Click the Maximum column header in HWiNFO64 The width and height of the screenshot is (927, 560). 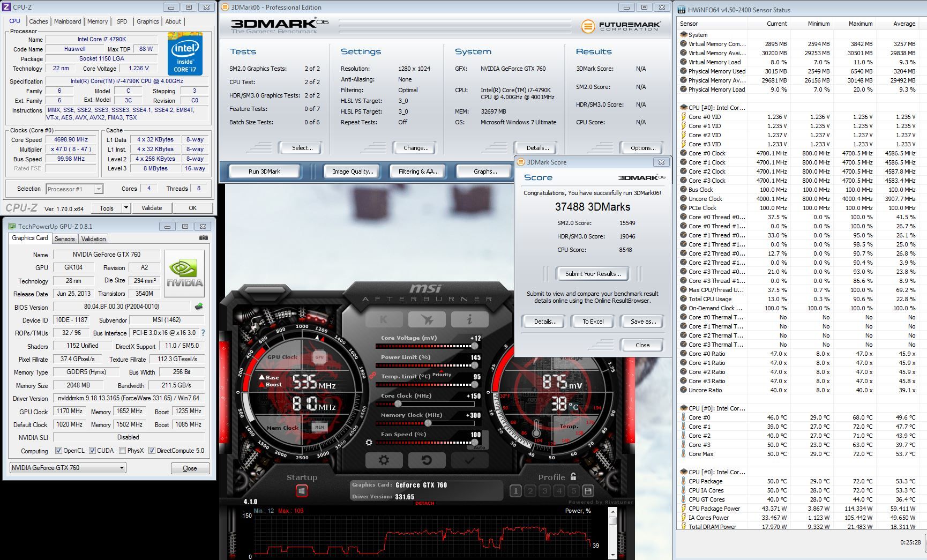853,24
